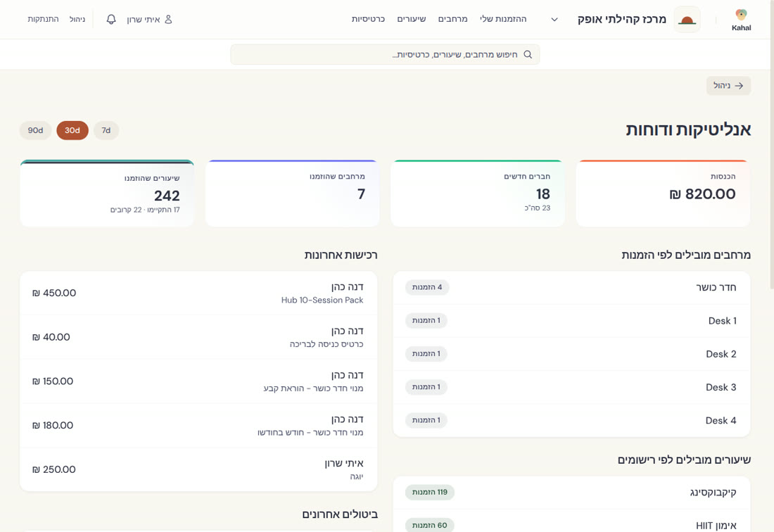The width and height of the screenshot is (774, 532).
Task: Open מרחבים in the navigation
Action: [452, 19]
